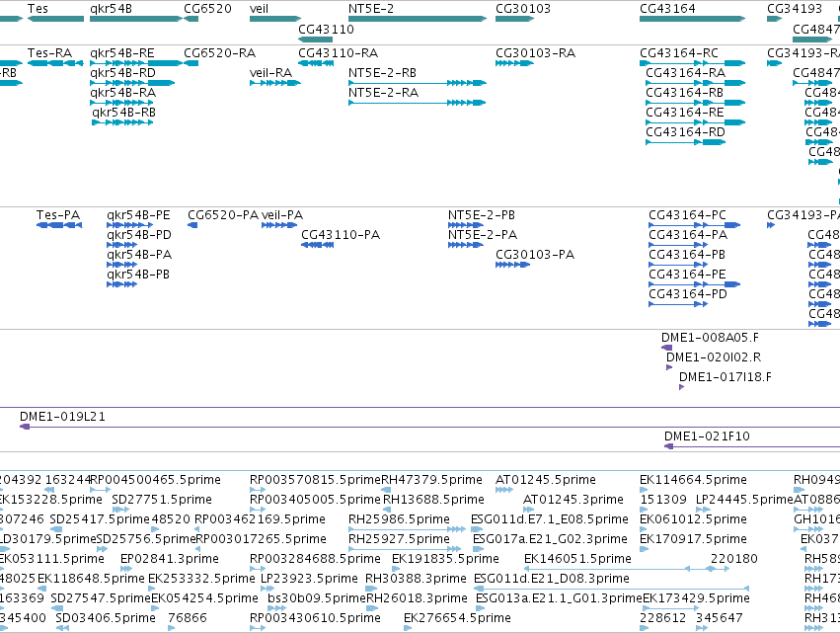Open the veil gene feature
Image resolution: width=840 pixels, height=633 pixels.
click(x=274, y=19)
